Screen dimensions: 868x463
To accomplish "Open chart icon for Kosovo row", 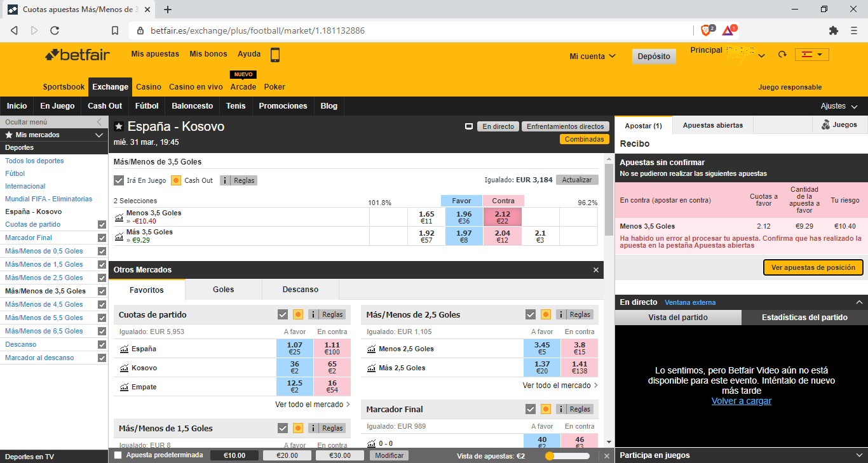I will point(124,368).
